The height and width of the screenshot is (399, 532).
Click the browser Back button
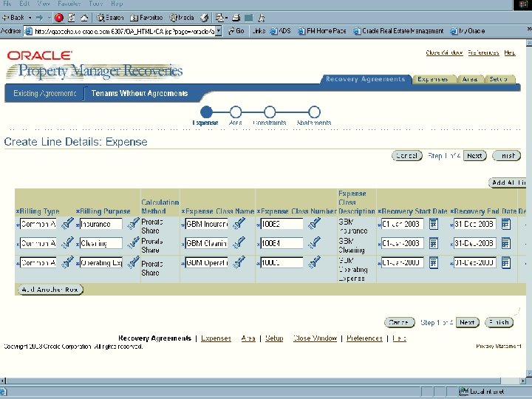pyautogui.click(x=13, y=17)
